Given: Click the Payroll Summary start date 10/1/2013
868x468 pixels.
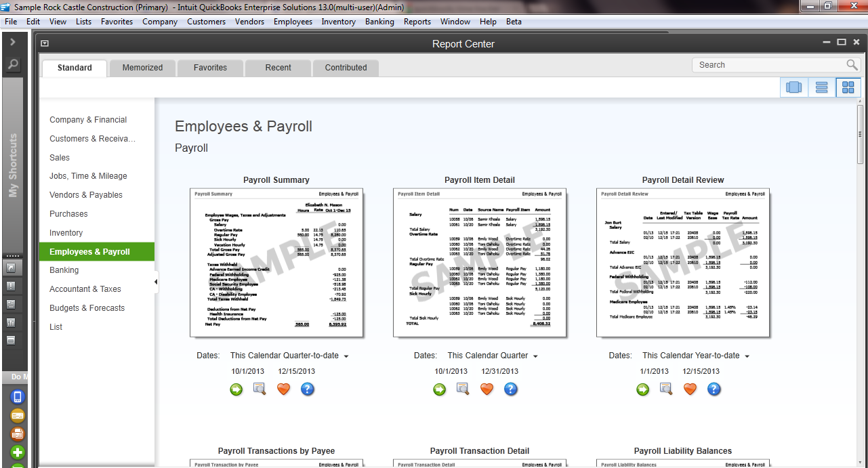Looking at the screenshot, I should pyautogui.click(x=247, y=371).
